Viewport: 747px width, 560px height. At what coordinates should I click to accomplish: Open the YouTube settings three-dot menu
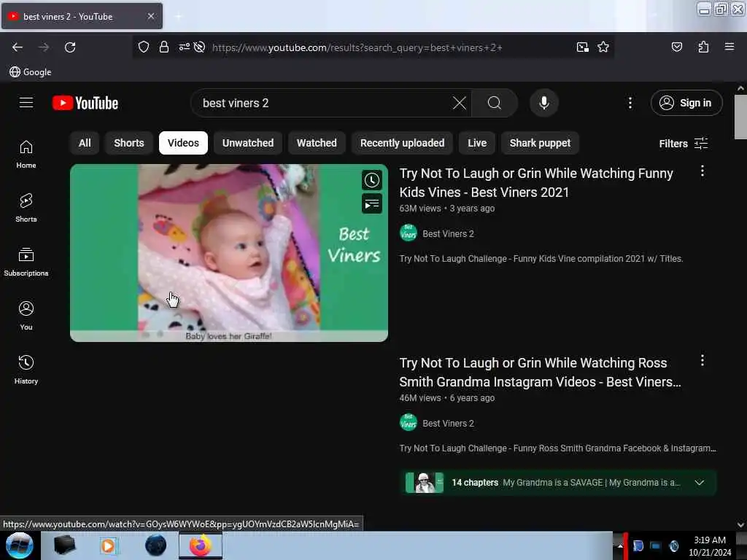click(630, 103)
